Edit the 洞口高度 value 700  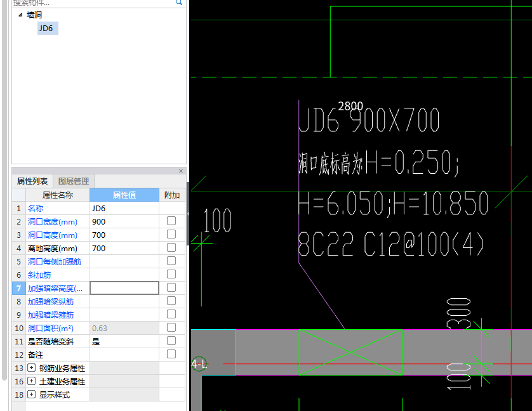tap(124, 235)
